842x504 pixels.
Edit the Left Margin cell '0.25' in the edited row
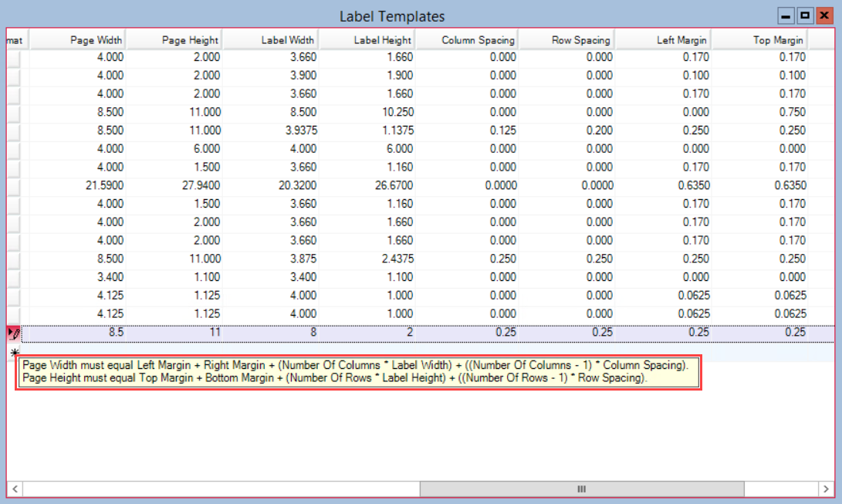[x=663, y=333]
